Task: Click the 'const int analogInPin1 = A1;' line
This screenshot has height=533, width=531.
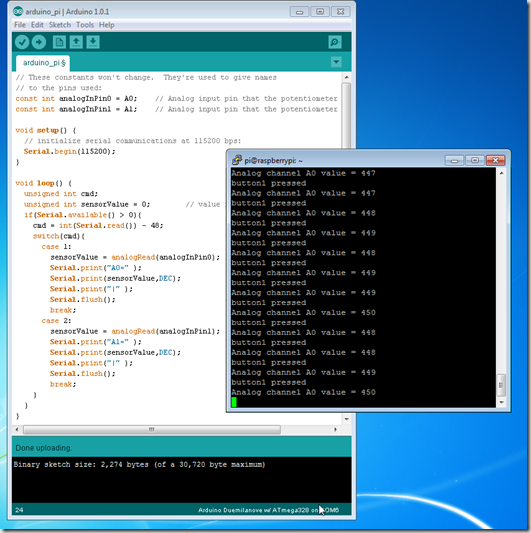Action: click(x=76, y=109)
